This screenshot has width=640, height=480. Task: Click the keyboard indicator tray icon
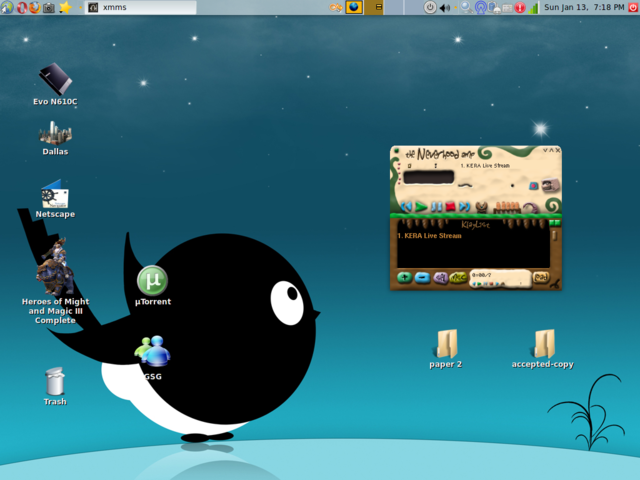(507, 8)
